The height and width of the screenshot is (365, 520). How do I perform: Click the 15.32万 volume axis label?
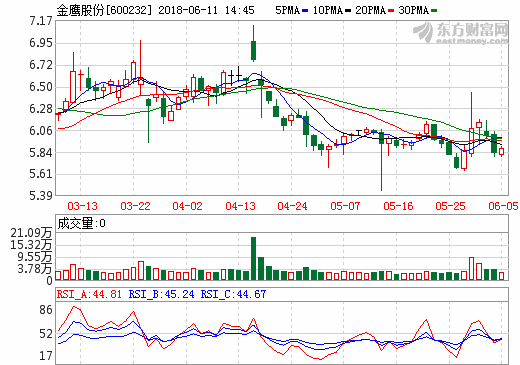click(31, 245)
